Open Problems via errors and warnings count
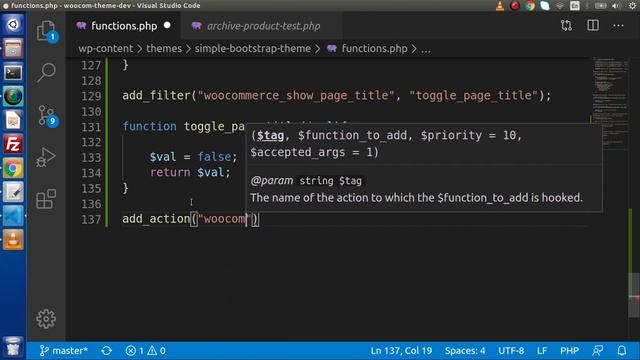The height and width of the screenshot is (360, 640). pos(146,351)
